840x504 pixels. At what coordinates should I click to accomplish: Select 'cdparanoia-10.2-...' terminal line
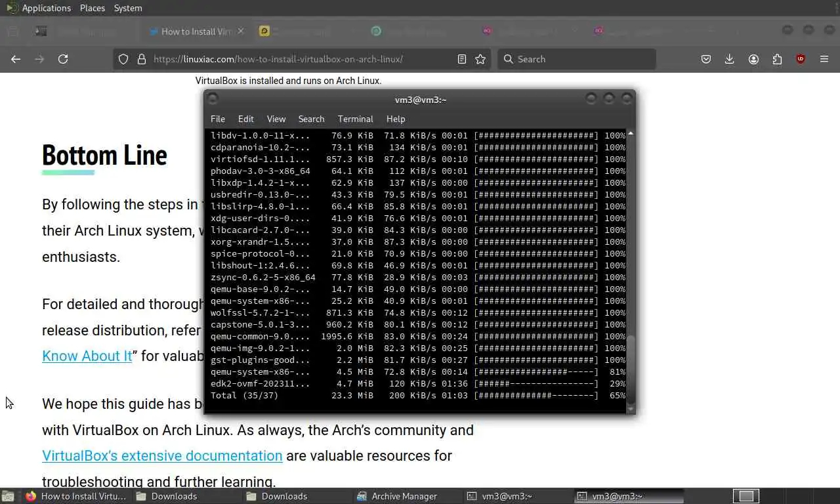click(417, 148)
